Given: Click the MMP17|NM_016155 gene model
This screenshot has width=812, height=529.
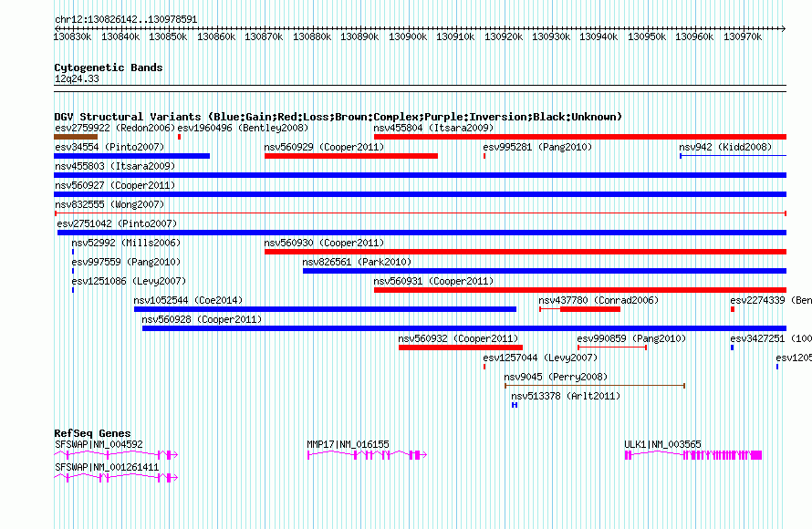Looking at the screenshot, I should click(367, 454).
